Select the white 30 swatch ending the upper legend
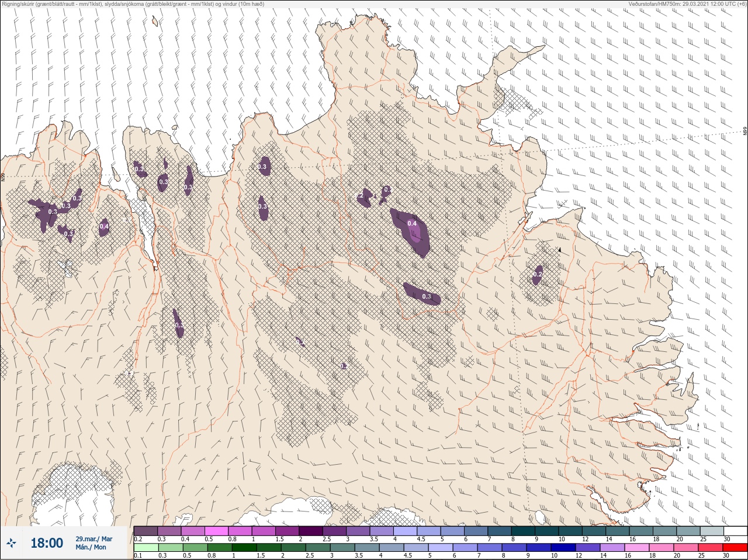 (735, 531)
